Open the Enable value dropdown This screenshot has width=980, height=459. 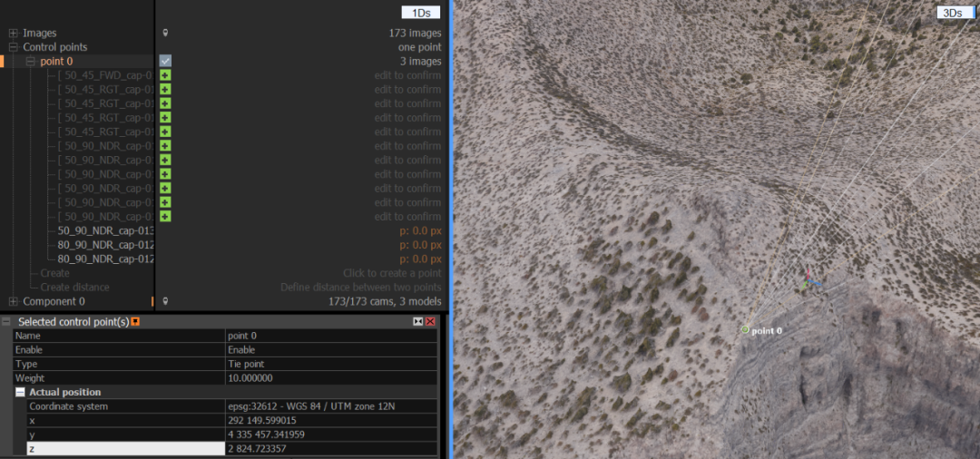331,350
